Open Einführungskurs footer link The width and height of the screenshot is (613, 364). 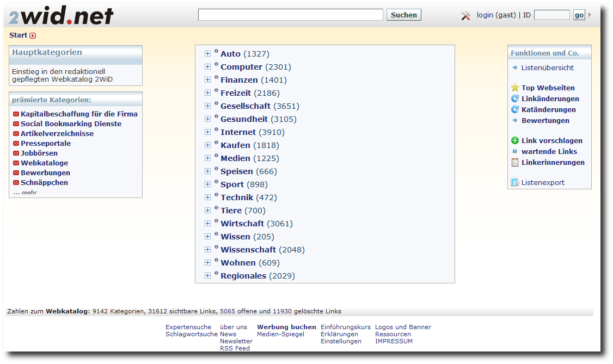(x=346, y=327)
